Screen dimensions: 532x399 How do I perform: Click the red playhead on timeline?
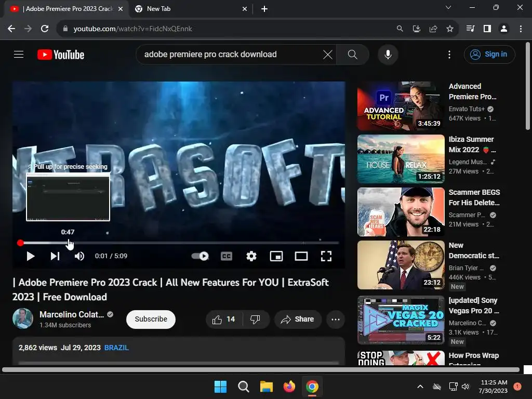pos(20,243)
